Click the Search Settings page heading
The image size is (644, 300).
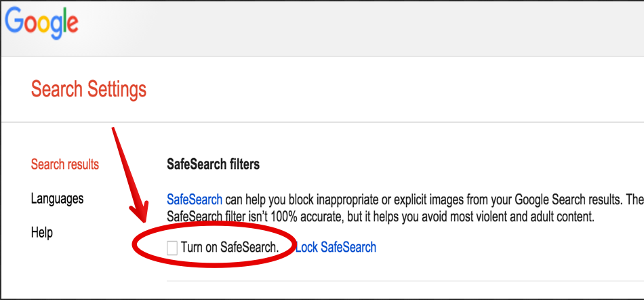pyautogui.click(x=89, y=89)
